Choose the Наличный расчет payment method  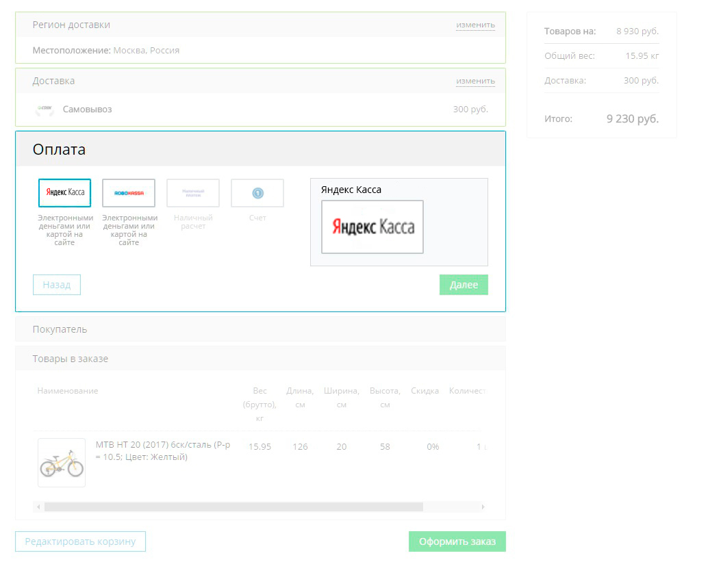193,192
